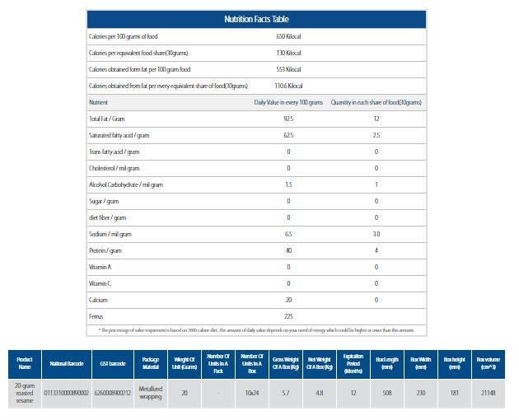Click the daily value footnote text

click(x=256, y=330)
